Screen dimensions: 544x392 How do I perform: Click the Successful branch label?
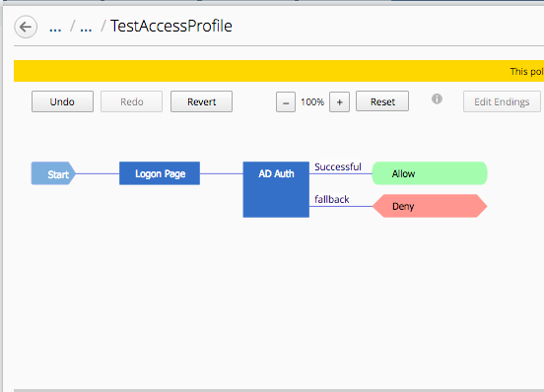(x=338, y=166)
